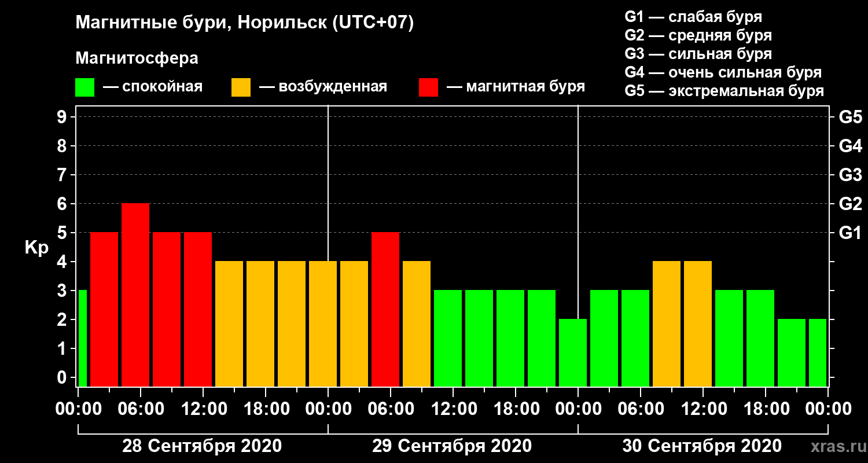
Task: Click the '06:00' time label under 28 Сентября
Action: (x=140, y=409)
